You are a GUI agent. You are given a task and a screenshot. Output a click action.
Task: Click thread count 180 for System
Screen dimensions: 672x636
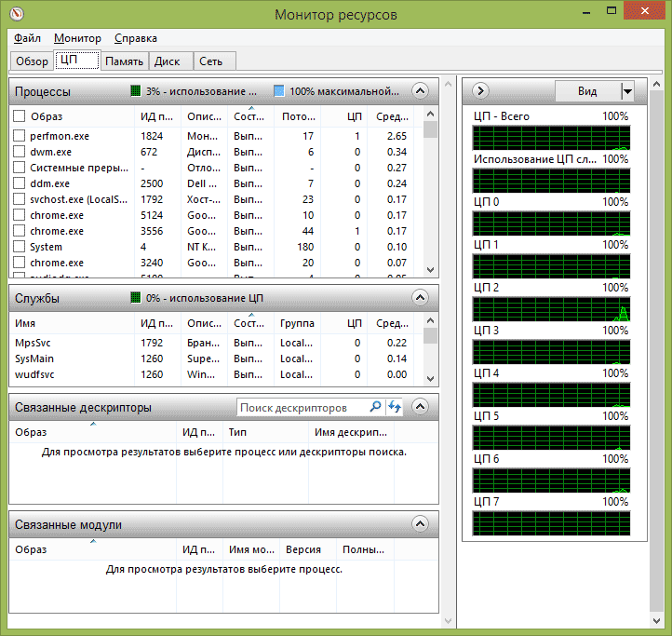coord(305,247)
